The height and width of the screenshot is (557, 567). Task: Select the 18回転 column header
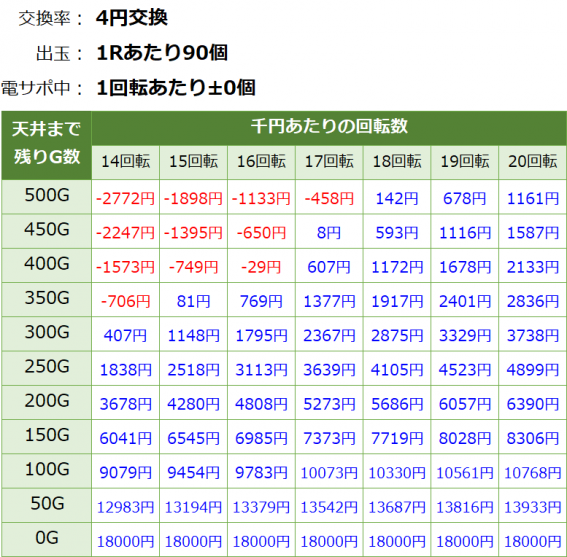(397, 162)
